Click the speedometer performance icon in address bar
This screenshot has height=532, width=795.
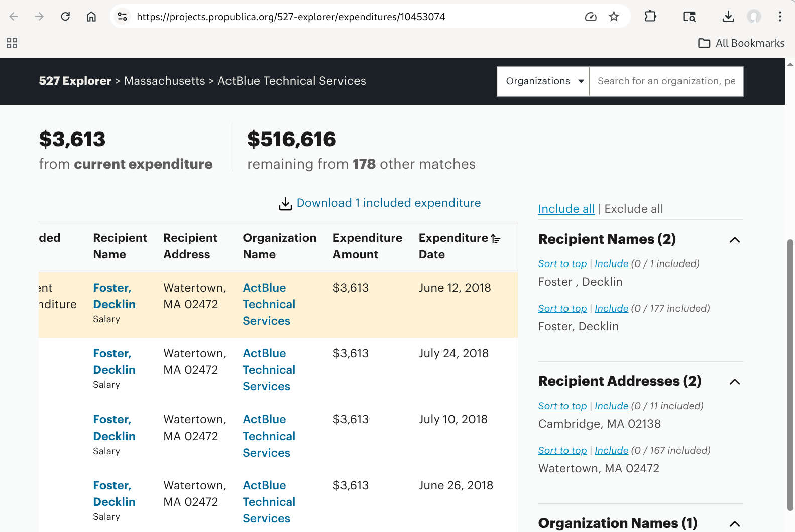591,17
